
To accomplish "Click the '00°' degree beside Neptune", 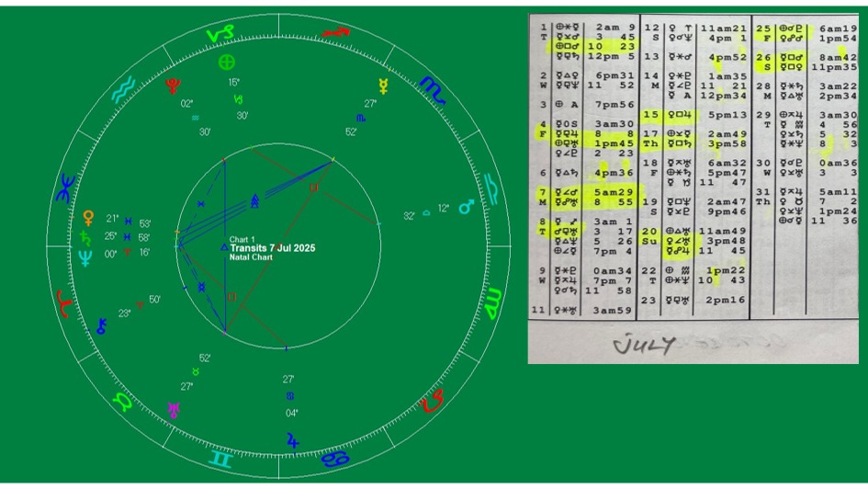I will click(x=111, y=255).
